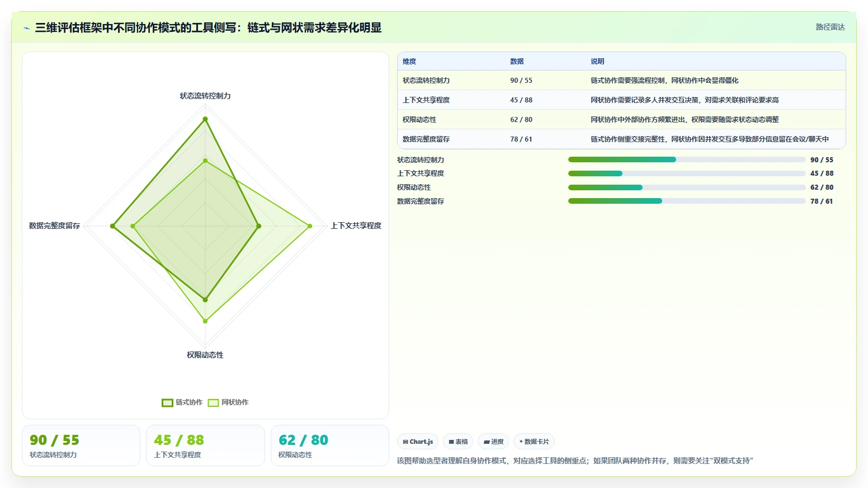Click the chart title 三维评估框架中不同协作模式
The width and height of the screenshot is (868, 488).
[208, 27]
